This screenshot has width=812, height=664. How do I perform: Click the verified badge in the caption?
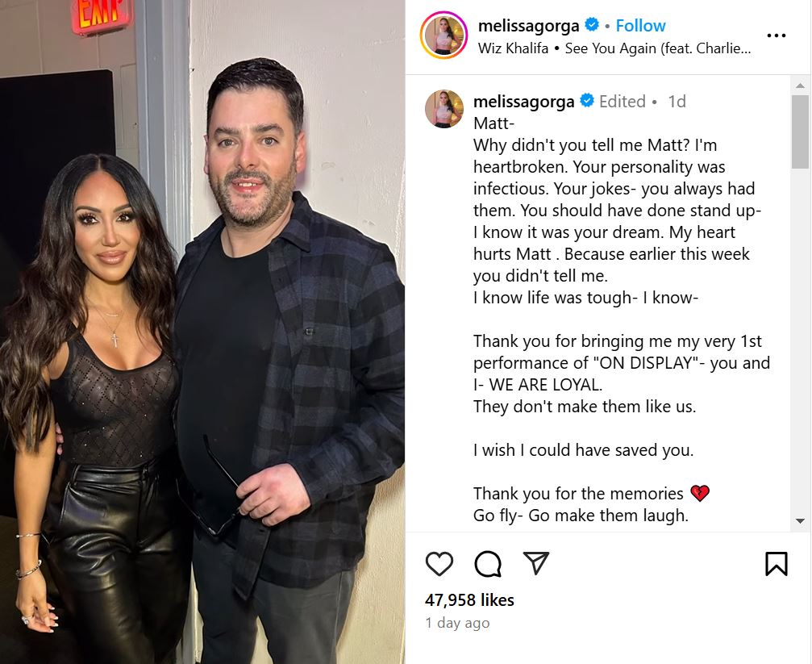click(587, 100)
